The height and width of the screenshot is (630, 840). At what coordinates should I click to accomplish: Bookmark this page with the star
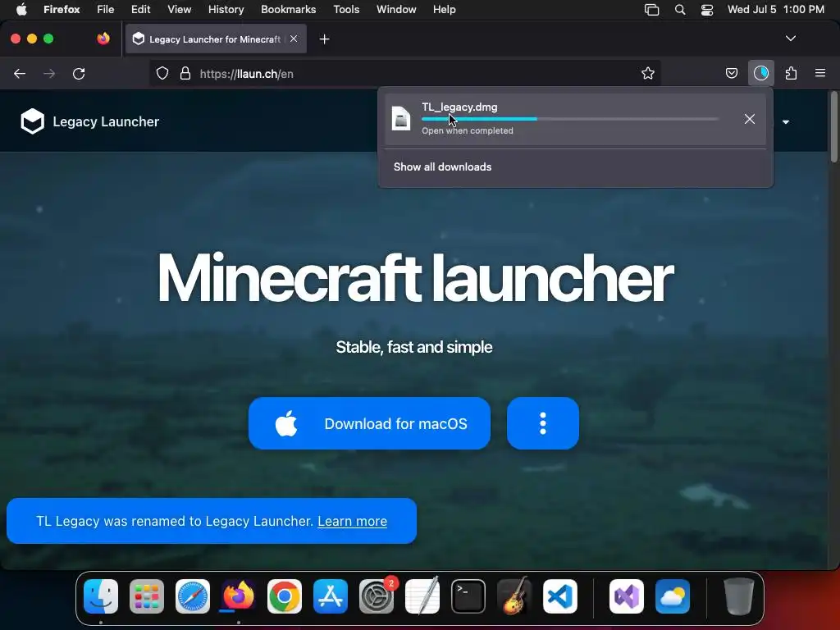tap(648, 73)
